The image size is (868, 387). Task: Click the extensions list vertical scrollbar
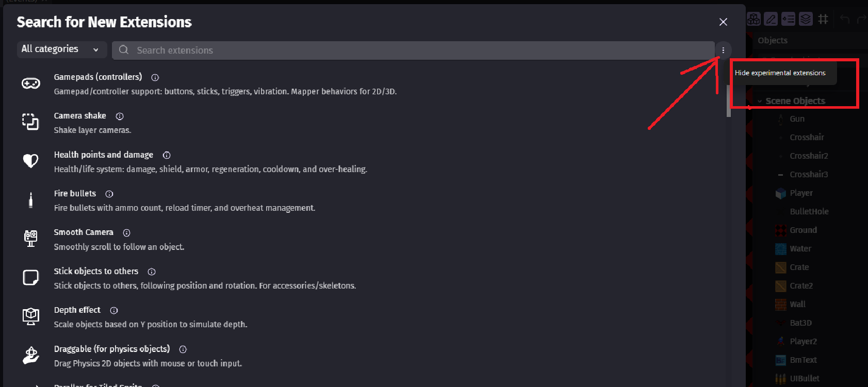tap(729, 101)
